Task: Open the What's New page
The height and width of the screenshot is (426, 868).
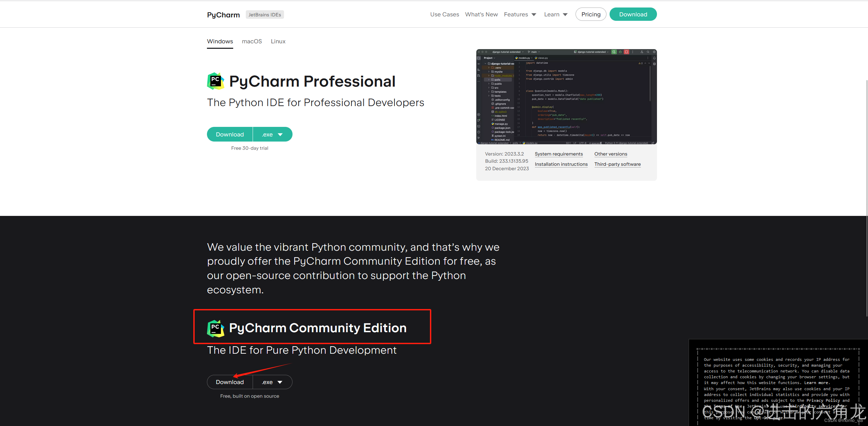Action: (481, 14)
